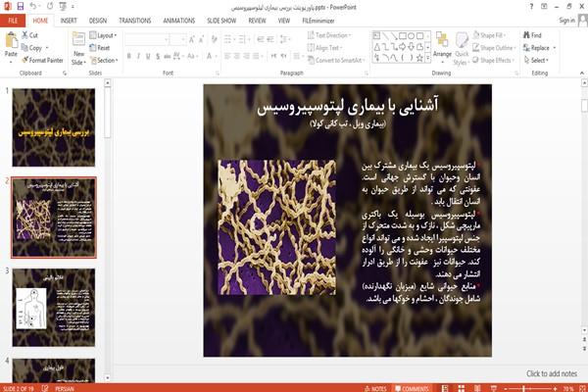Decrease font size with the small A
Screen dimensions: 588x392
(201, 39)
